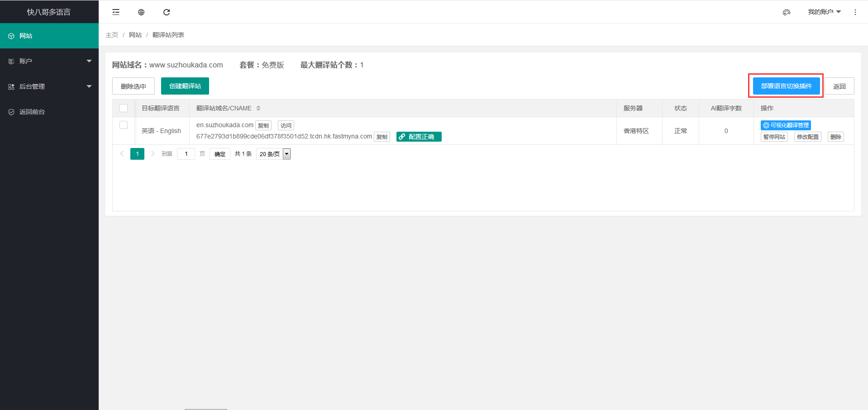Screen dimensions: 868x410
Task: Click the 状态 column header
Action: click(681, 108)
